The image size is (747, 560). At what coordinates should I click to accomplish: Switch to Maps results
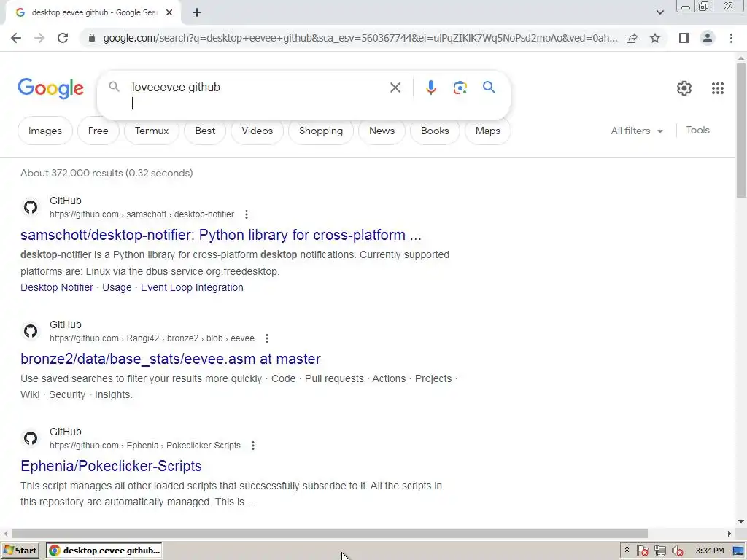click(x=487, y=131)
